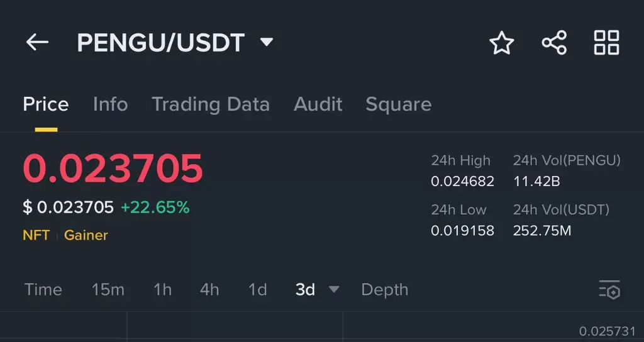Tap the Gainer tag link
Screen dimensions: 644x342
tap(86, 235)
